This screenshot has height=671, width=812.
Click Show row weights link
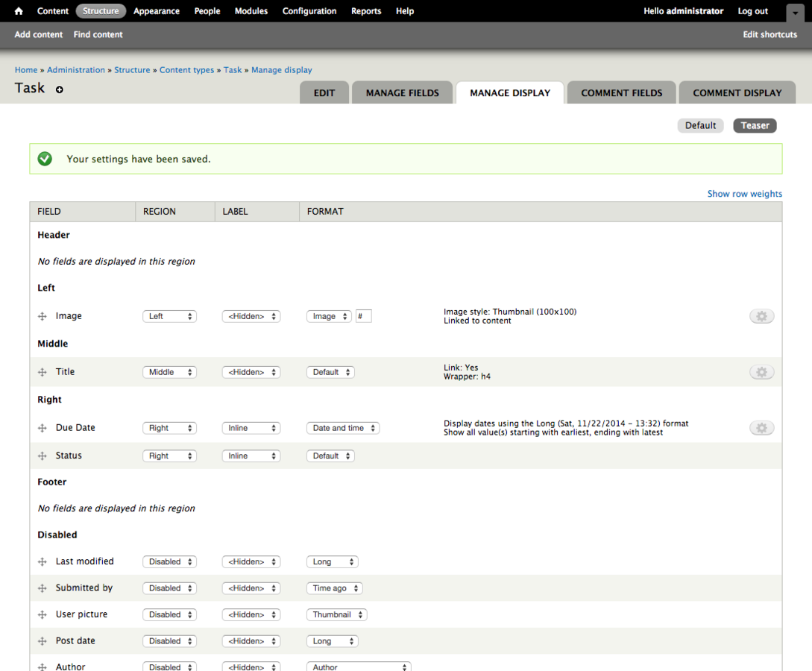[745, 194]
